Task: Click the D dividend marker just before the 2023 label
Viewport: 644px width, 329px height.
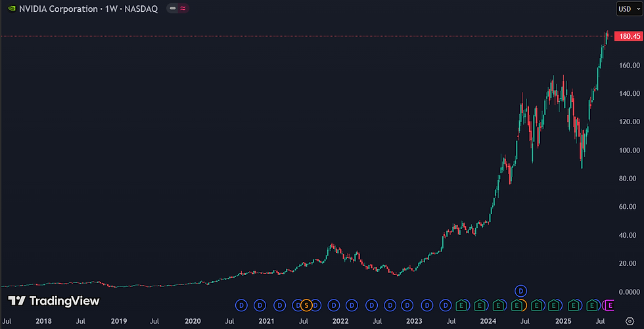Action: coord(407,305)
